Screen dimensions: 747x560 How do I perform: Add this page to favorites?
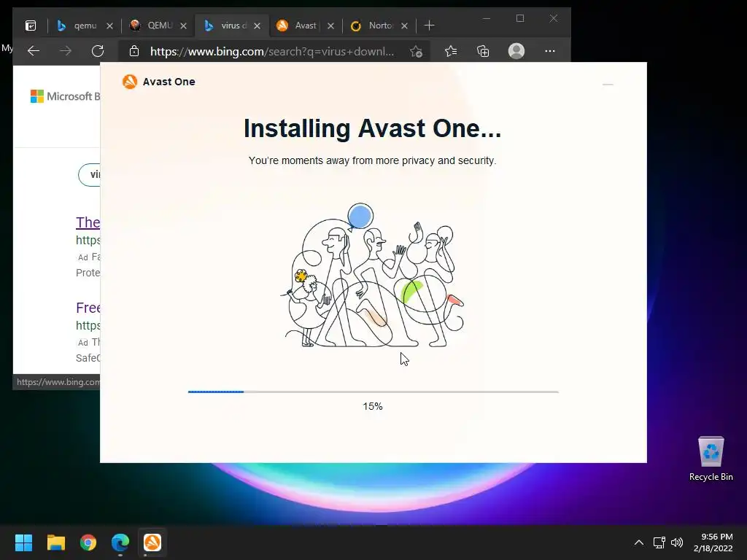click(x=416, y=52)
